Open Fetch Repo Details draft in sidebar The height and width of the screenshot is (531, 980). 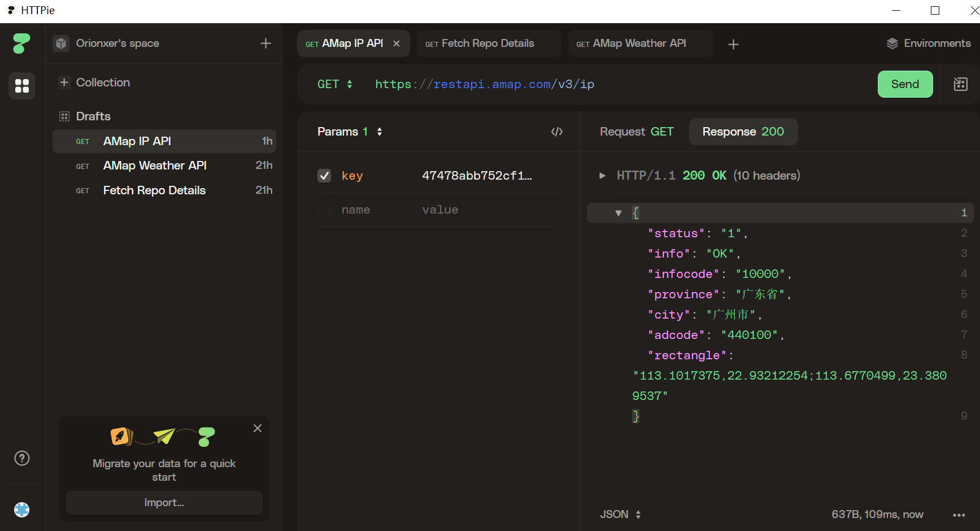(164, 190)
